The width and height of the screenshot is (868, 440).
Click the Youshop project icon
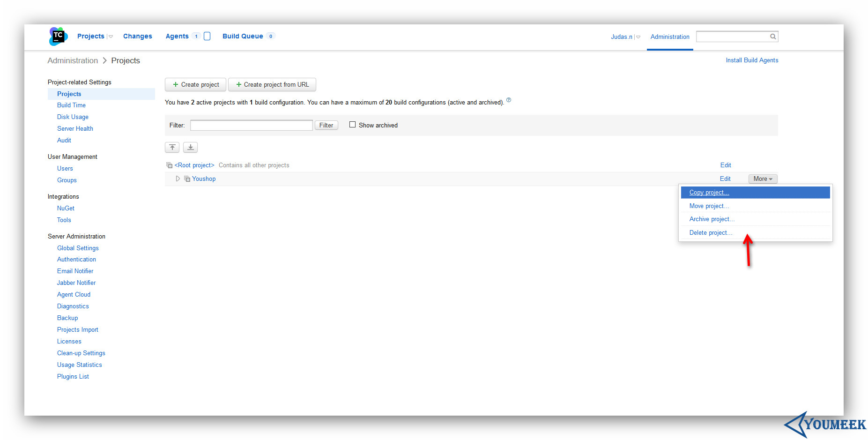coord(187,179)
